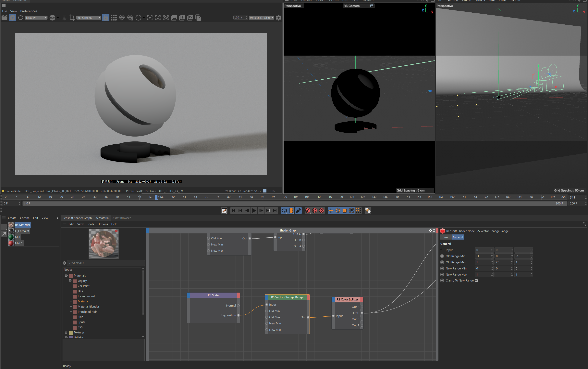Toggle the IPR play button

(12, 18)
